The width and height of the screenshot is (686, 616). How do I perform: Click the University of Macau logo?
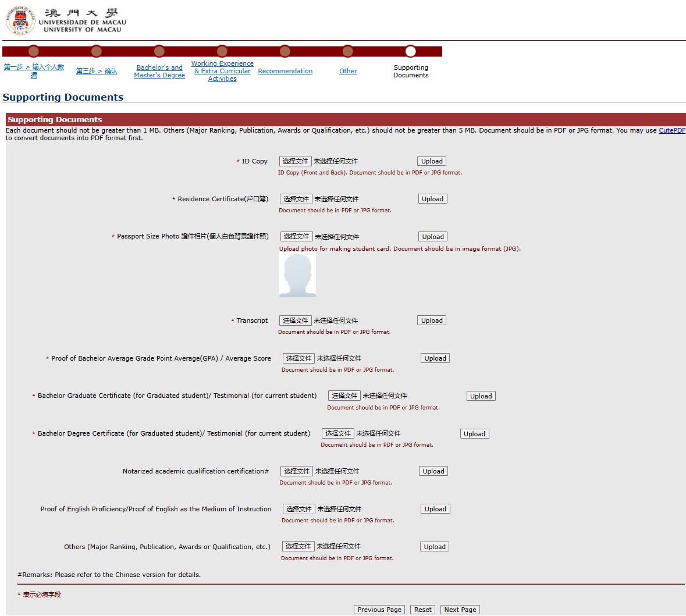pyautogui.click(x=65, y=20)
